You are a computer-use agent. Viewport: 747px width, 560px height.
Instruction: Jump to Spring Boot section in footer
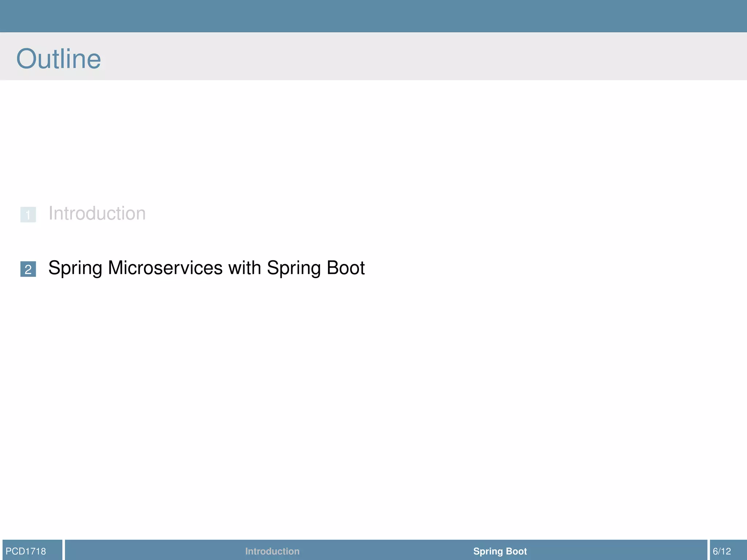(x=500, y=551)
